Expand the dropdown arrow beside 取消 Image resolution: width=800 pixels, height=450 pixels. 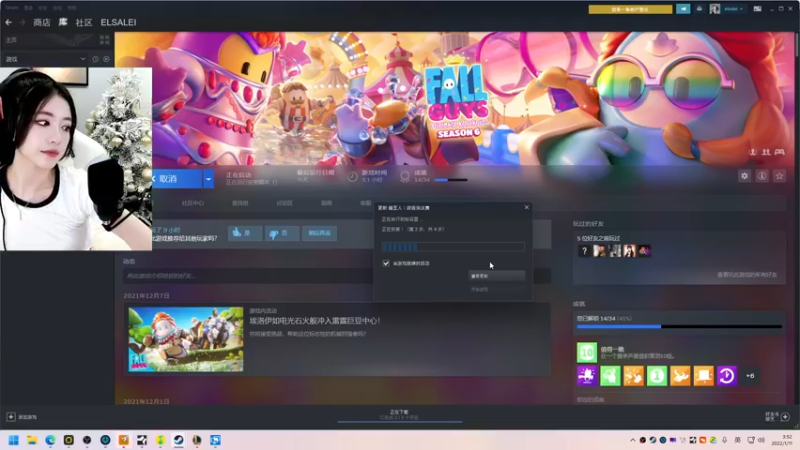pyautogui.click(x=209, y=179)
